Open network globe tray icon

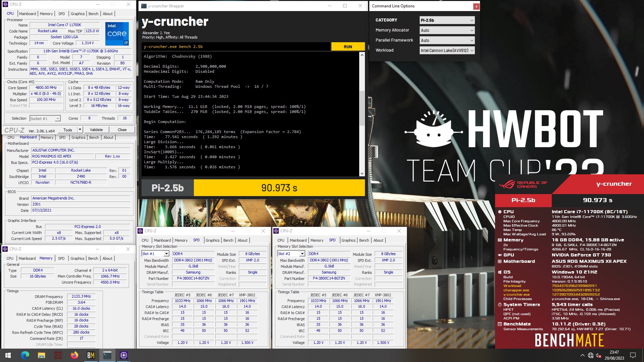point(591,355)
